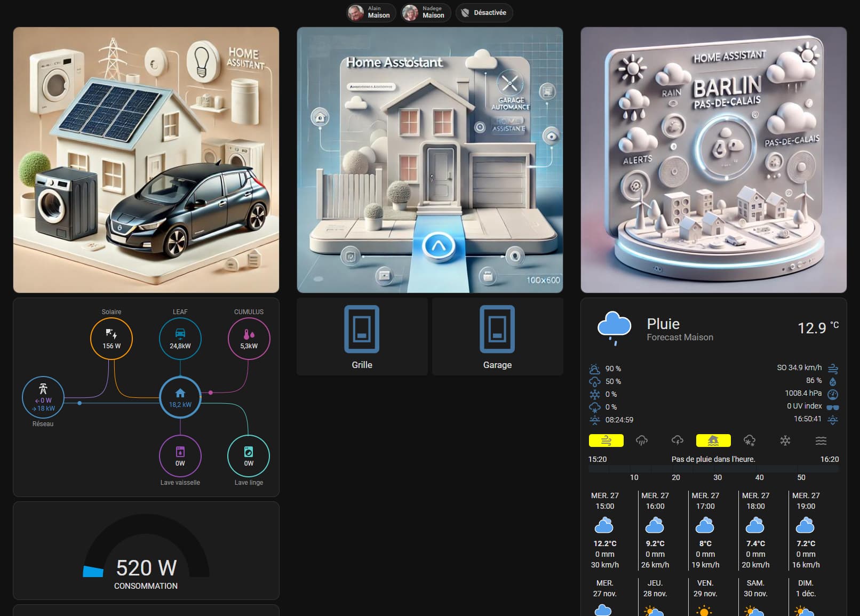Open the 520 W consommation gauge
Image resolution: width=860 pixels, height=616 pixels.
coord(146,551)
